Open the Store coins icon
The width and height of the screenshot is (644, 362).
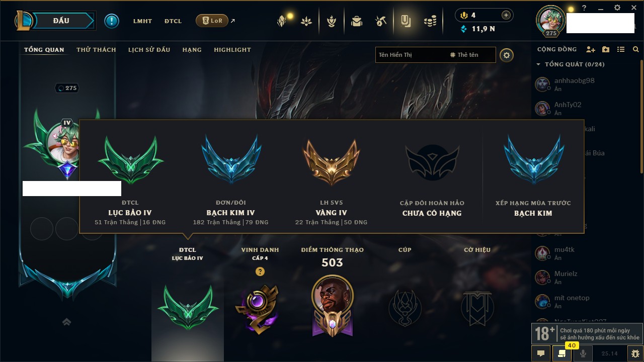click(x=430, y=21)
